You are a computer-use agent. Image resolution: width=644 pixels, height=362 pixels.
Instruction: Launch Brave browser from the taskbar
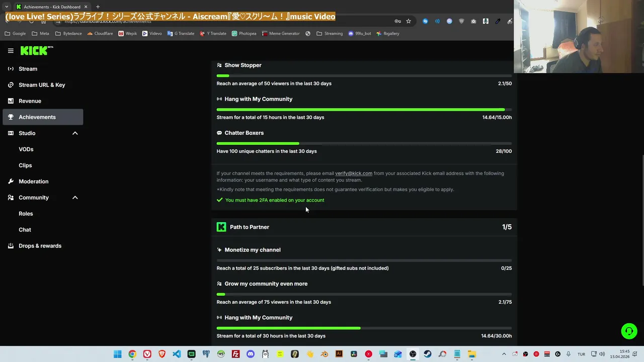[162, 354]
